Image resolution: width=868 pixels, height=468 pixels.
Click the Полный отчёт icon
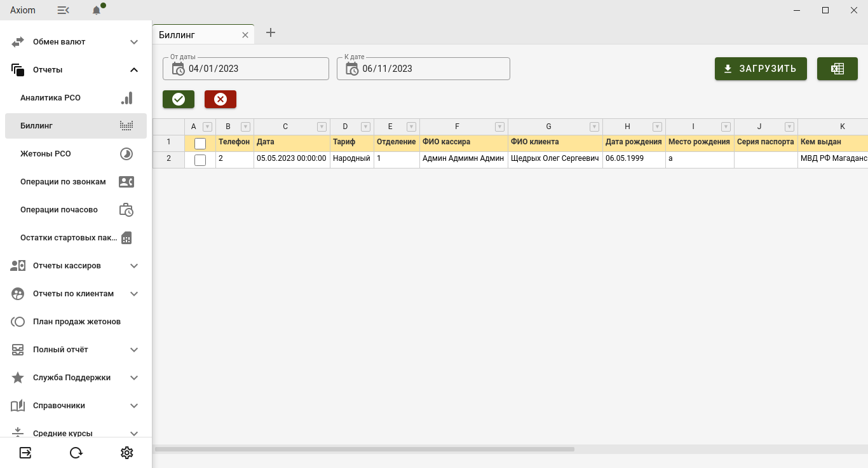[x=18, y=350]
